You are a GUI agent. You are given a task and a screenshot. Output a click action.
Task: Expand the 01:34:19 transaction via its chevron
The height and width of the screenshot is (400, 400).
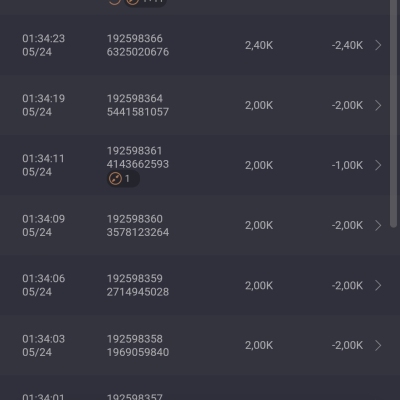click(378, 105)
